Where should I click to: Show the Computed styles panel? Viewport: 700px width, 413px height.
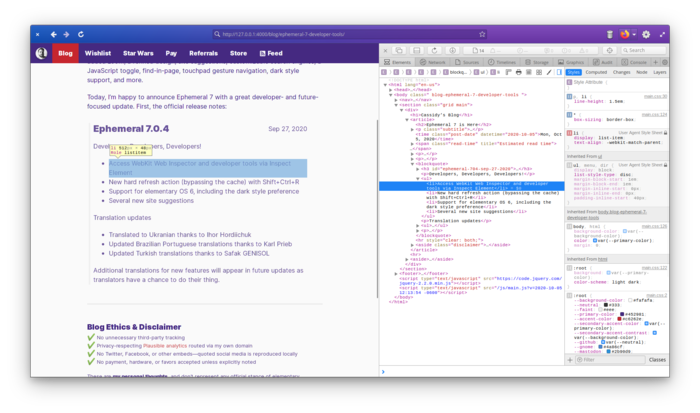point(596,72)
